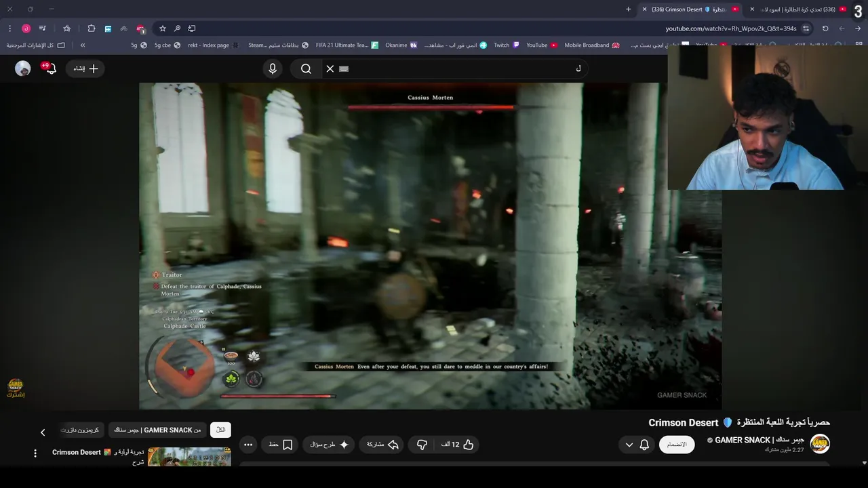
Task: Click the Create (إنشاء) button
Action: click(x=85, y=68)
